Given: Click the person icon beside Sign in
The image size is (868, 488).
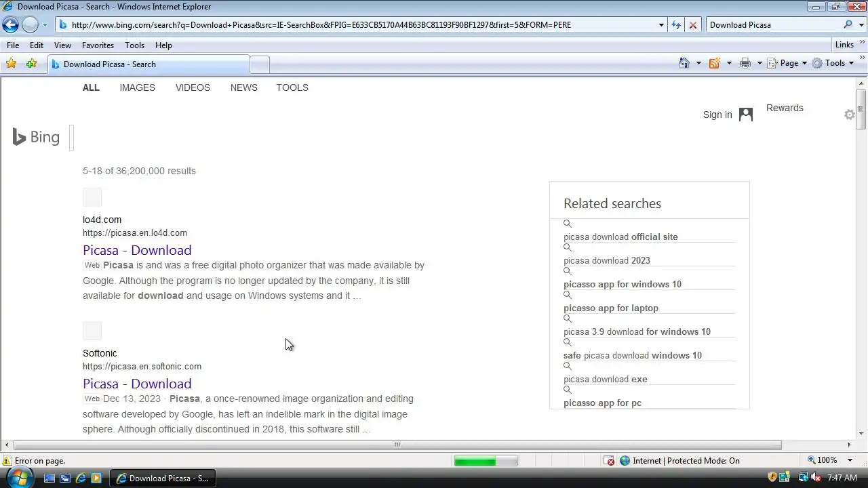Looking at the screenshot, I should coord(746,115).
